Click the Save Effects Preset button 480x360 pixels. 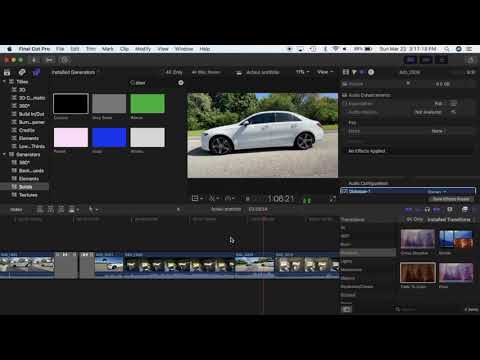point(451,199)
